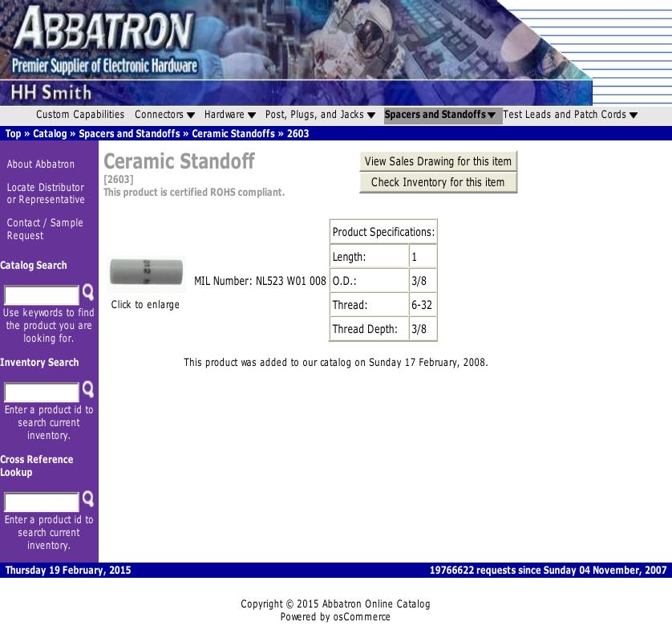Open Custom Capabilities menu item
Viewport: 672px width, 642px height.
pos(80,115)
